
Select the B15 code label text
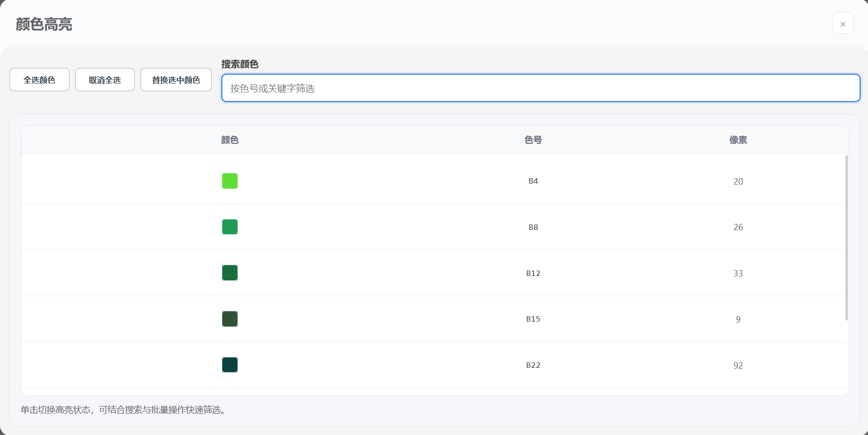(x=533, y=319)
